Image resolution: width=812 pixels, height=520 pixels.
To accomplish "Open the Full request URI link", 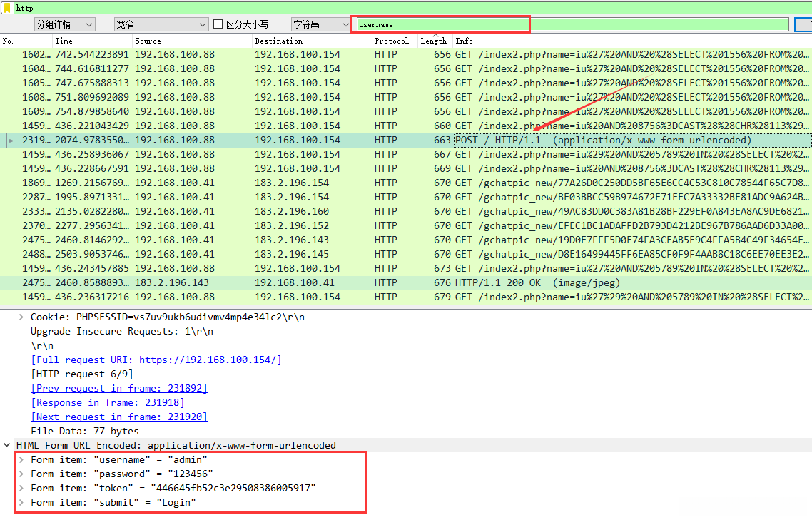I will point(156,360).
